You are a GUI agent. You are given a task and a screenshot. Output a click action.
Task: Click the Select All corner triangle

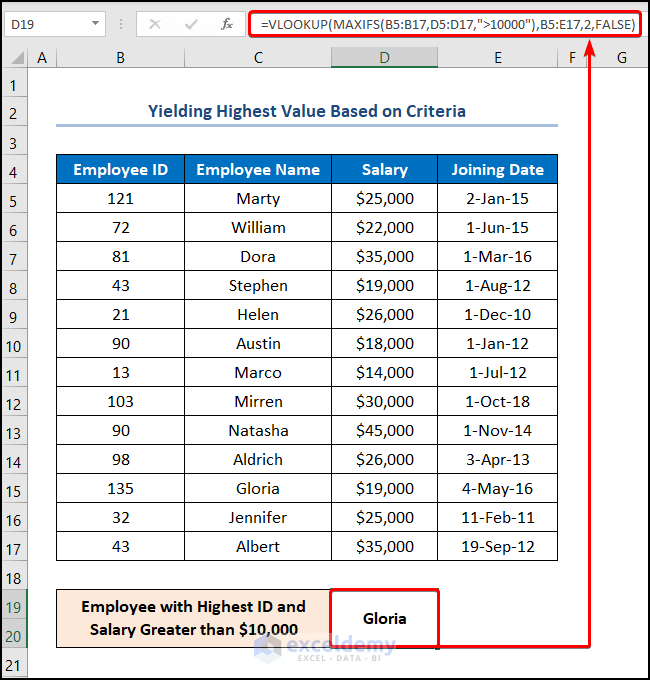pos(16,58)
